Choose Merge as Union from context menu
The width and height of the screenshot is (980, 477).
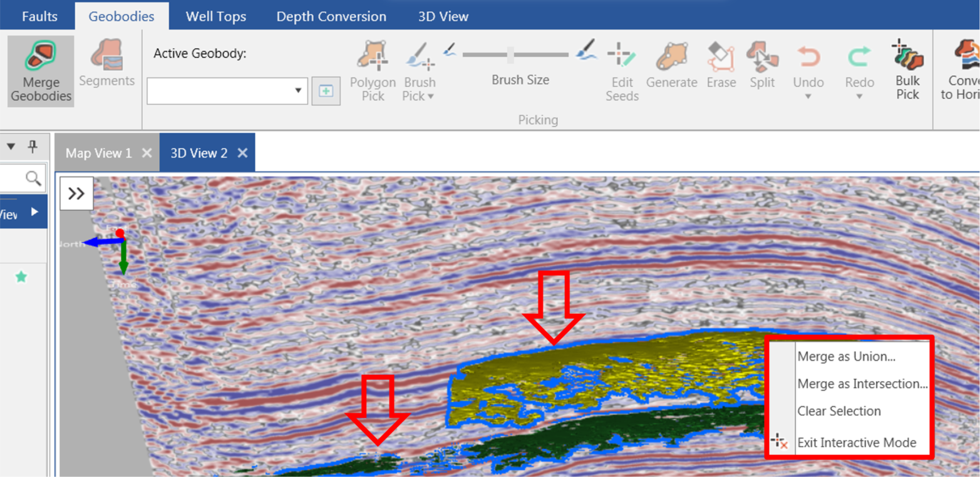pos(846,356)
